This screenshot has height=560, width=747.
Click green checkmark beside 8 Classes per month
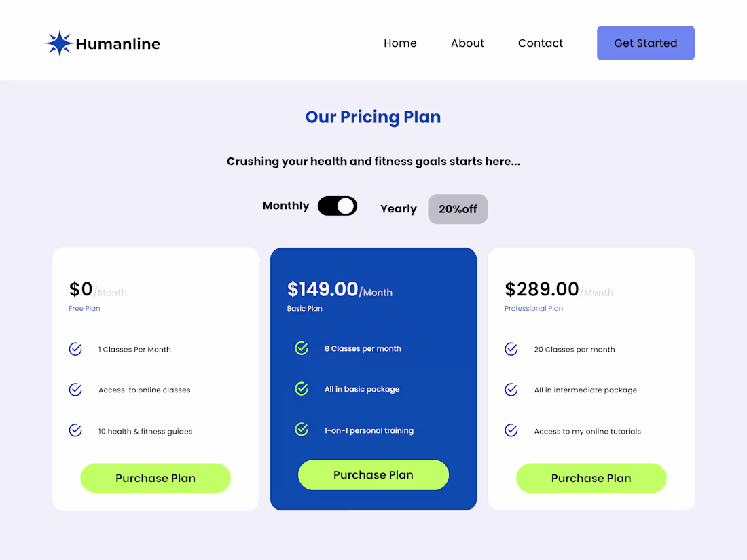(x=302, y=348)
